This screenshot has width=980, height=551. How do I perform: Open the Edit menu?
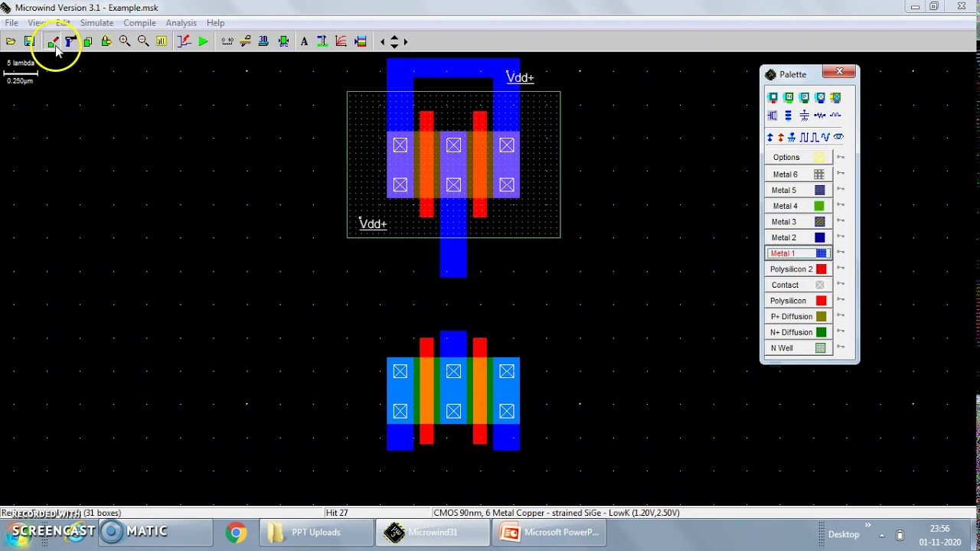(x=63, y=23)
